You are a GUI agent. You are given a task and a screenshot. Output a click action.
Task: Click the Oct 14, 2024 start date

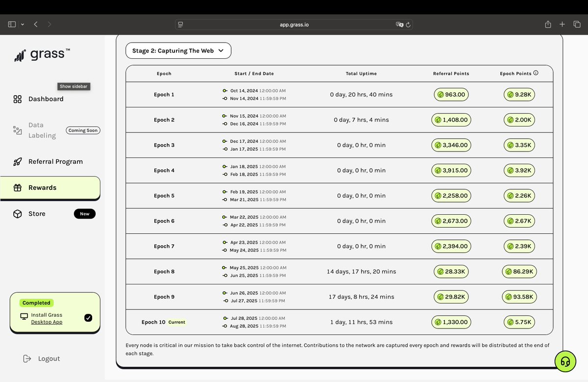point(244,91)
